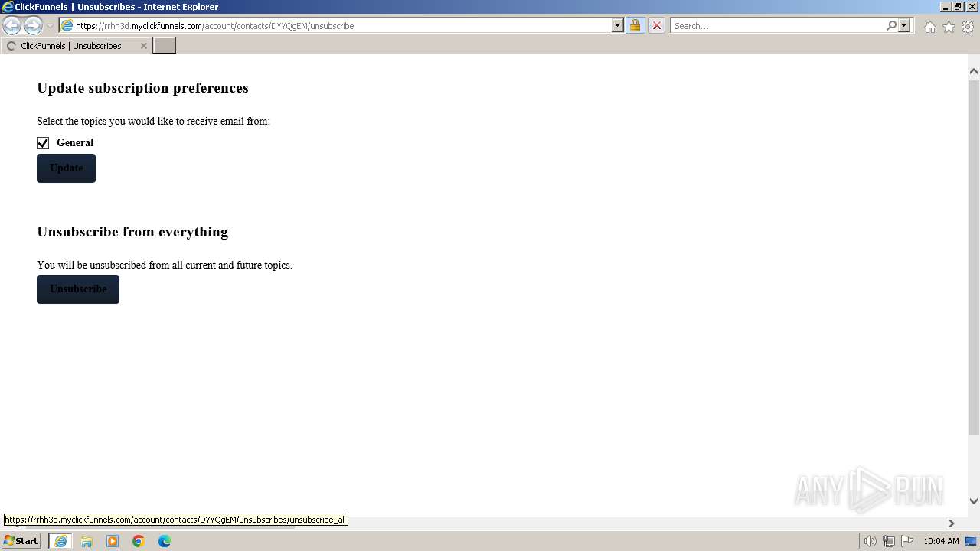The width and height of the screenshot is (980, 551).
Task: Click the Unsubscribe button
Action: [78, 289]
